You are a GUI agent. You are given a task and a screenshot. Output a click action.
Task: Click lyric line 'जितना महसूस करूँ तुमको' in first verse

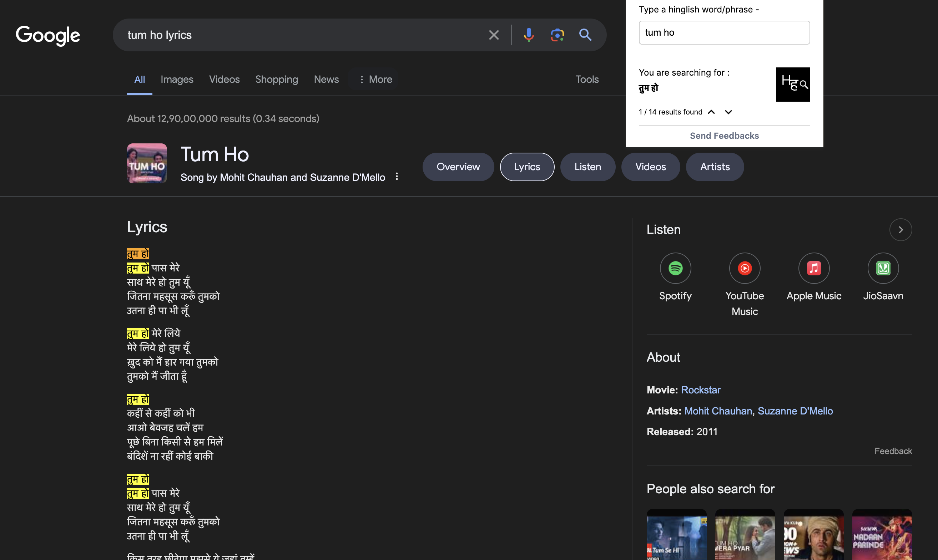coord(173,296)
